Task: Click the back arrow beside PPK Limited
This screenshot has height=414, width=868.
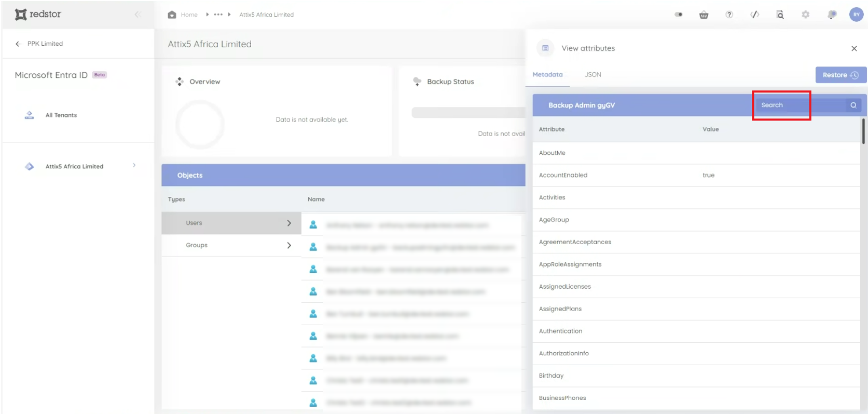Action: (x=18, y=44)
